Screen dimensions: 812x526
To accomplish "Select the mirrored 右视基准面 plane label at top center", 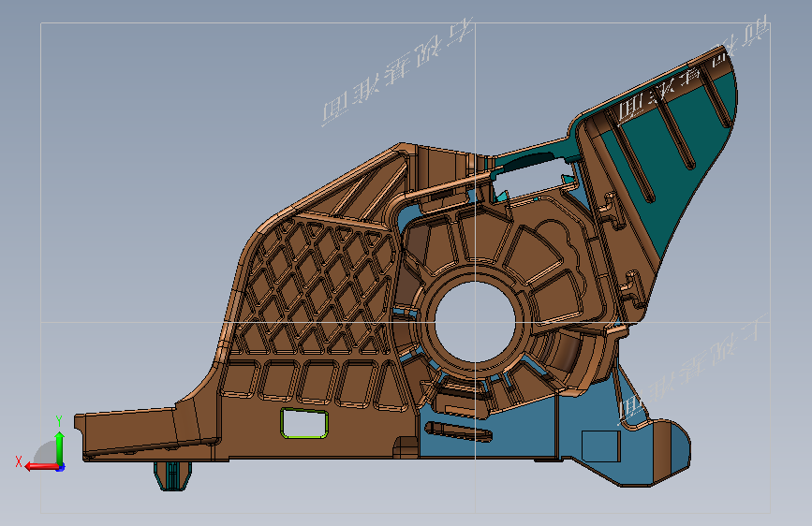I will [397, 72].
